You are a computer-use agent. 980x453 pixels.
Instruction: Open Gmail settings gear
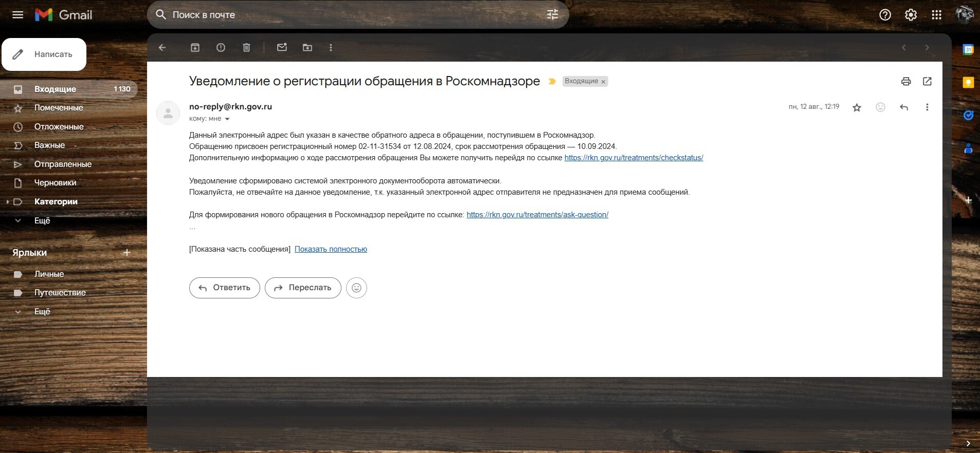(x=911, y=15)
